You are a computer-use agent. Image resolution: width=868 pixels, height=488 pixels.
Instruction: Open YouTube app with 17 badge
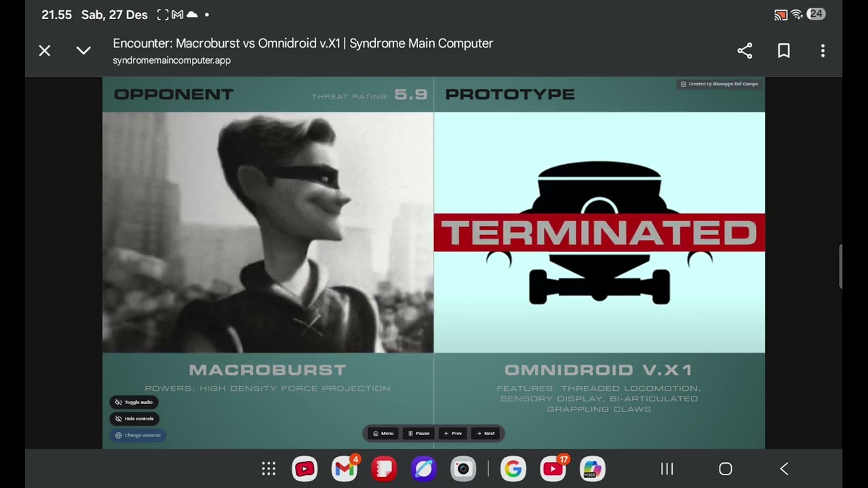[553, 469]
